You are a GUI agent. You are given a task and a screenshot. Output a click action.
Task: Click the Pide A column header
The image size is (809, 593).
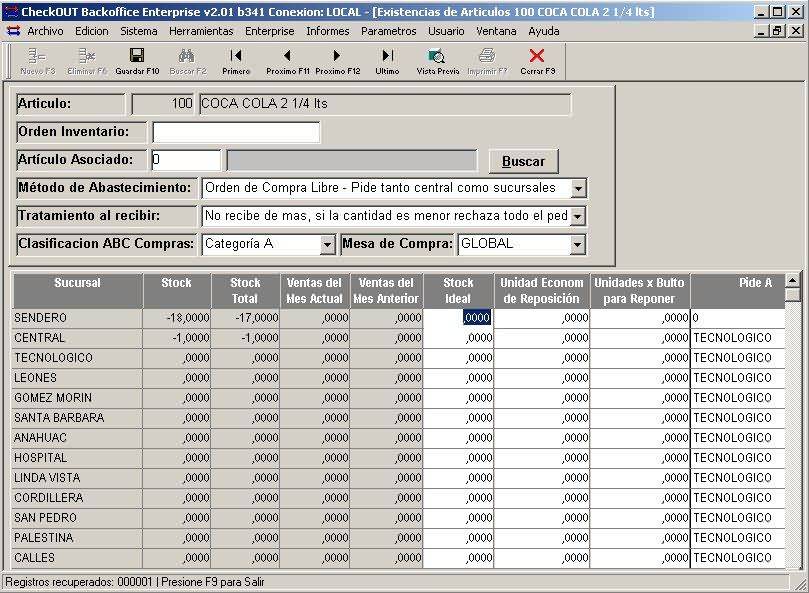click(737, 291)
